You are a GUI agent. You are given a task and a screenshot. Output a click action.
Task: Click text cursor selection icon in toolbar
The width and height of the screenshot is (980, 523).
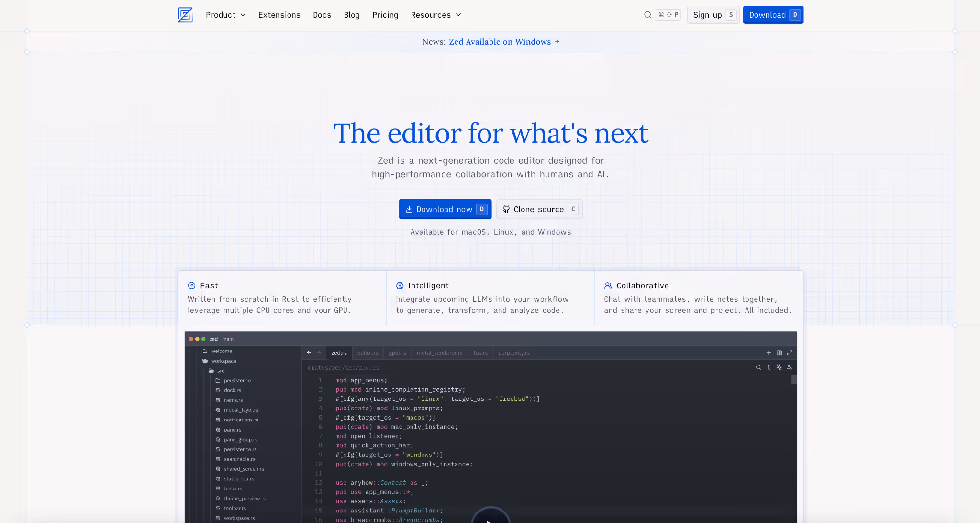(769, 367)
